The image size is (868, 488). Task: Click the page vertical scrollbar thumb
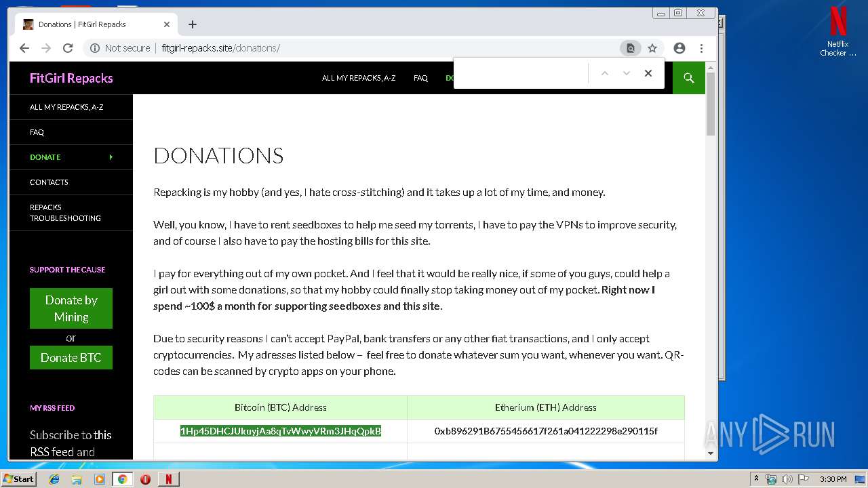711,104
